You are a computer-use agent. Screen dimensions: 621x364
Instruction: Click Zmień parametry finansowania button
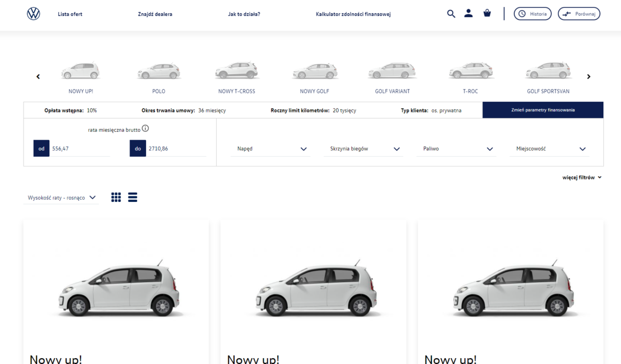543,110
